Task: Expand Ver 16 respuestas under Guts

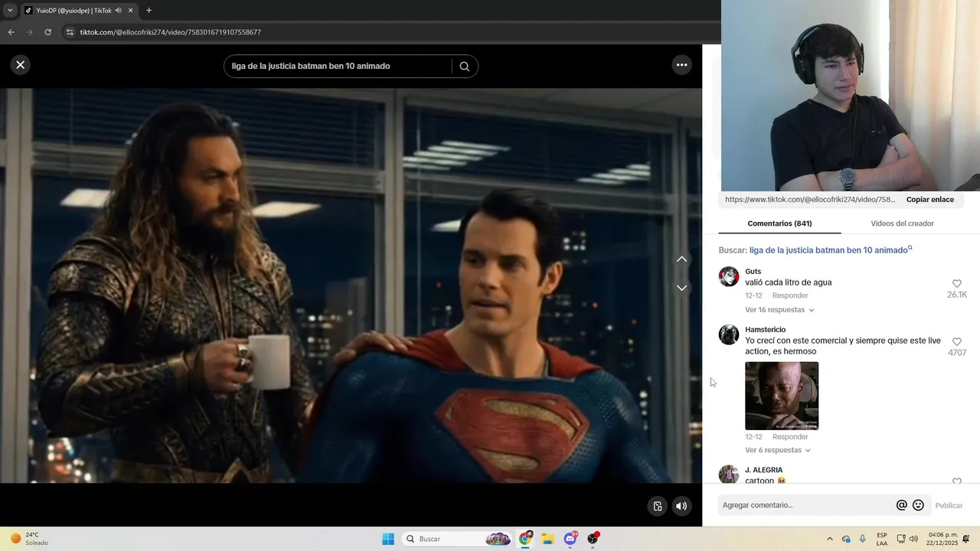Action: [779, 310]
